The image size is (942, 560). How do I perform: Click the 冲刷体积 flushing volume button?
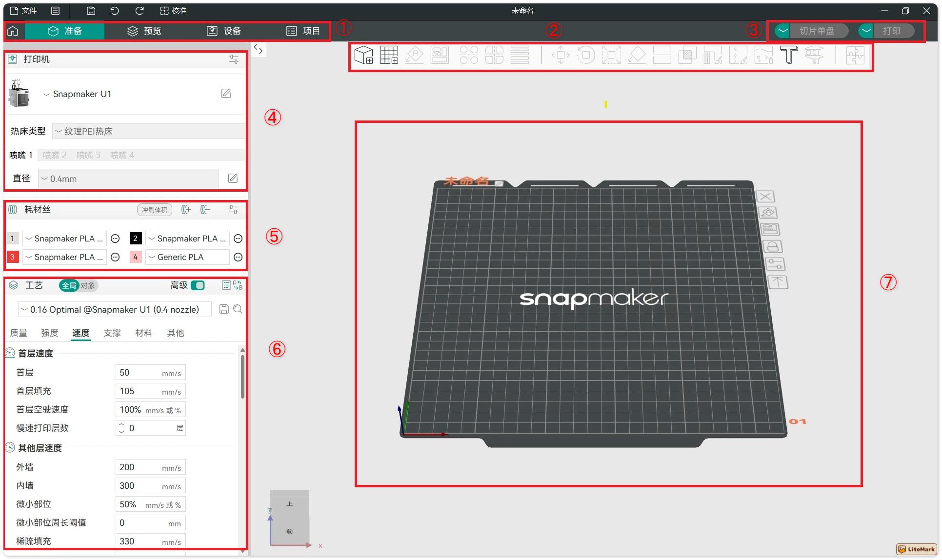tap(154, 210)
